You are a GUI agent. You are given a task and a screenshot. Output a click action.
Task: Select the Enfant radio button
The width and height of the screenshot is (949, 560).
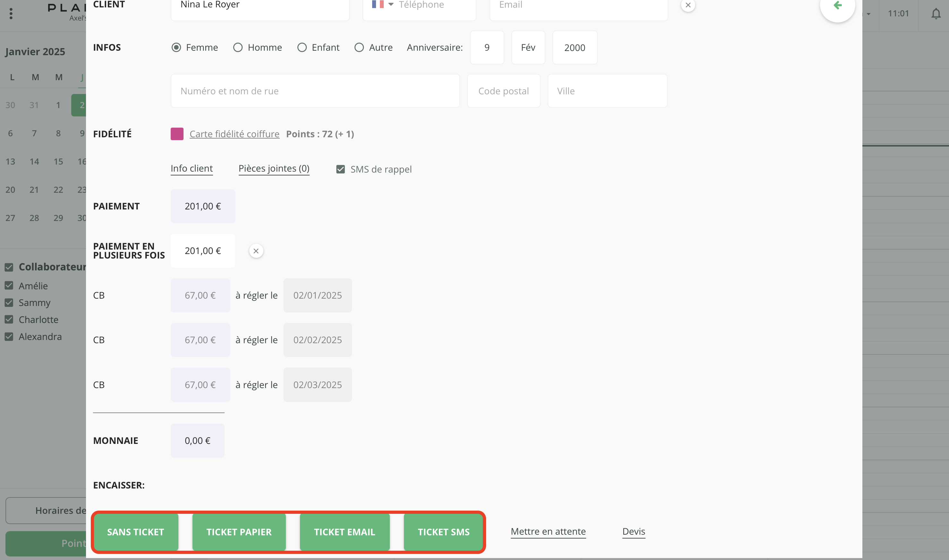point(302,47)
